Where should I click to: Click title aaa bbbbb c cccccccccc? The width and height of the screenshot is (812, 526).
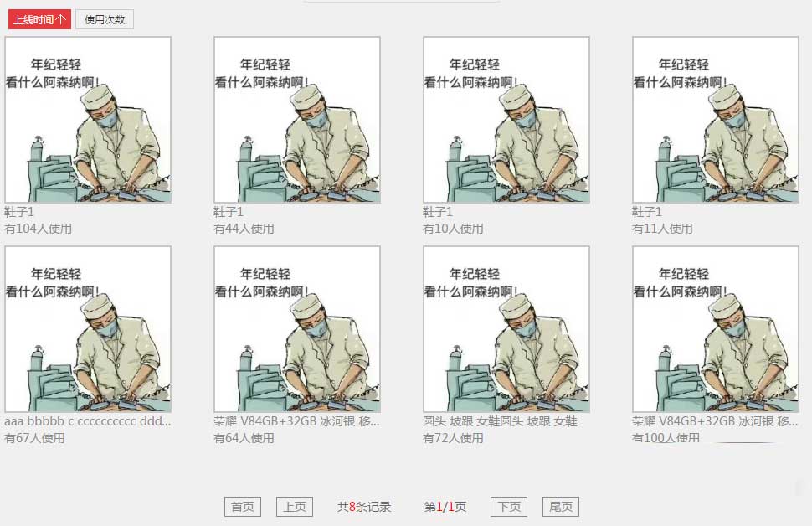88,421
